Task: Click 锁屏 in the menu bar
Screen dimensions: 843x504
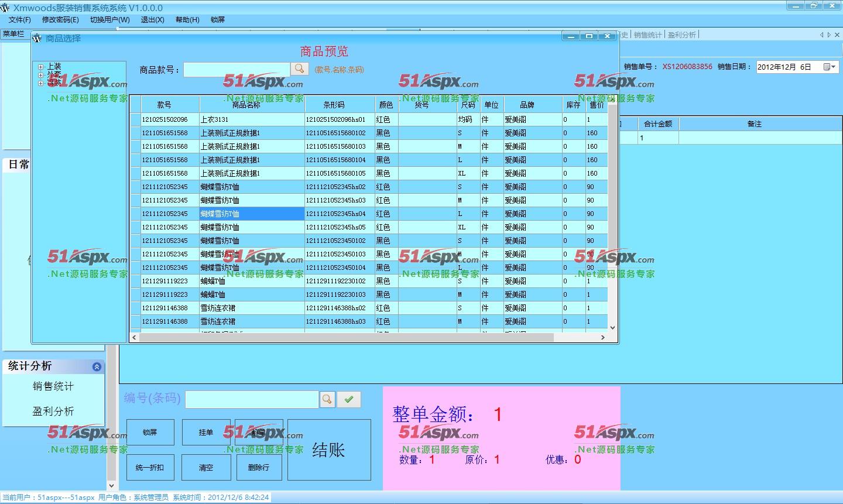Action: tap(218, 20)
